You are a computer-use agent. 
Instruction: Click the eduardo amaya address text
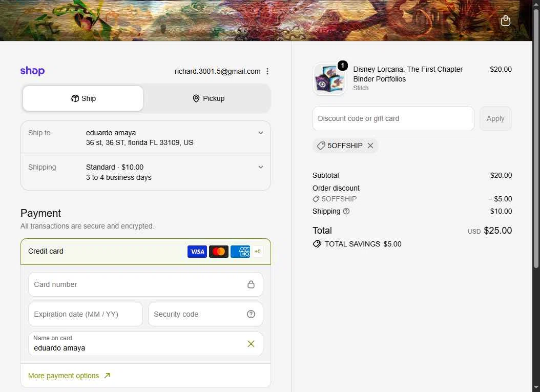[111, 133]
